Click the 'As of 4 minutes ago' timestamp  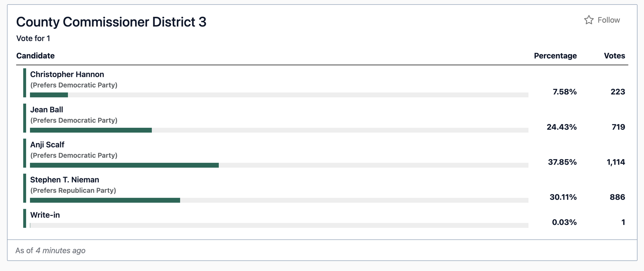pos(51,250)
